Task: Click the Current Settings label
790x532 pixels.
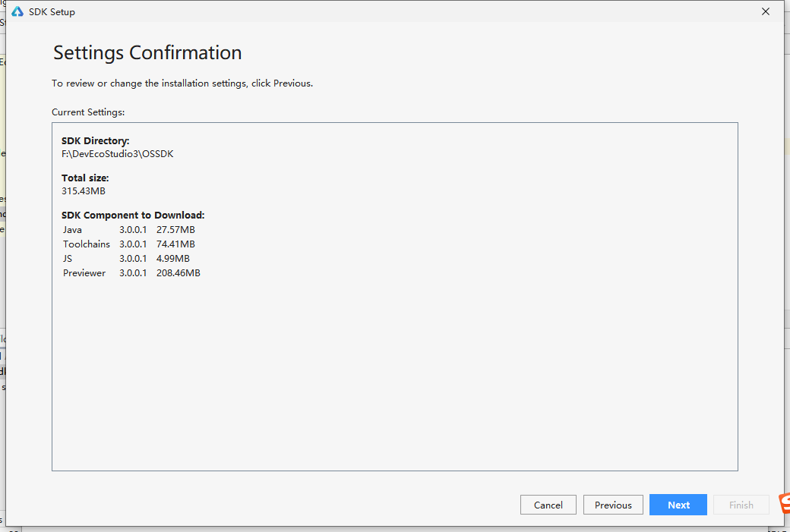Action: point(88,112)
